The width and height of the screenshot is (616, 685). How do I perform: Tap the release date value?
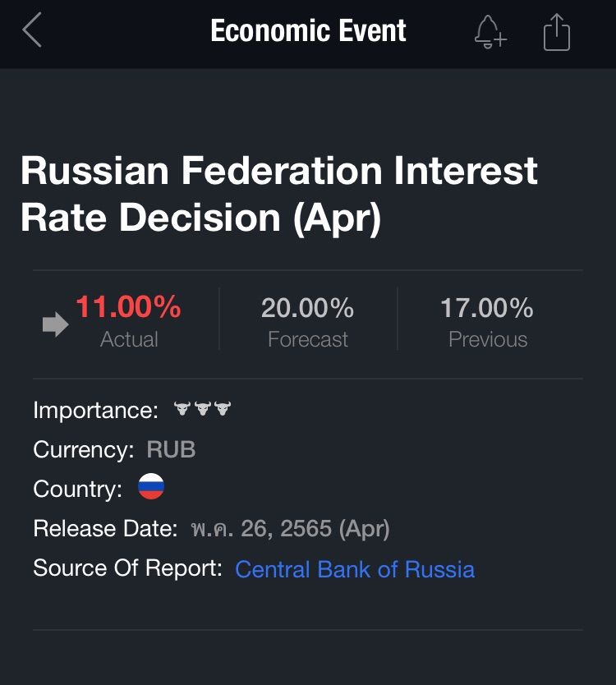pyautogui.click(x=289, y=528)
